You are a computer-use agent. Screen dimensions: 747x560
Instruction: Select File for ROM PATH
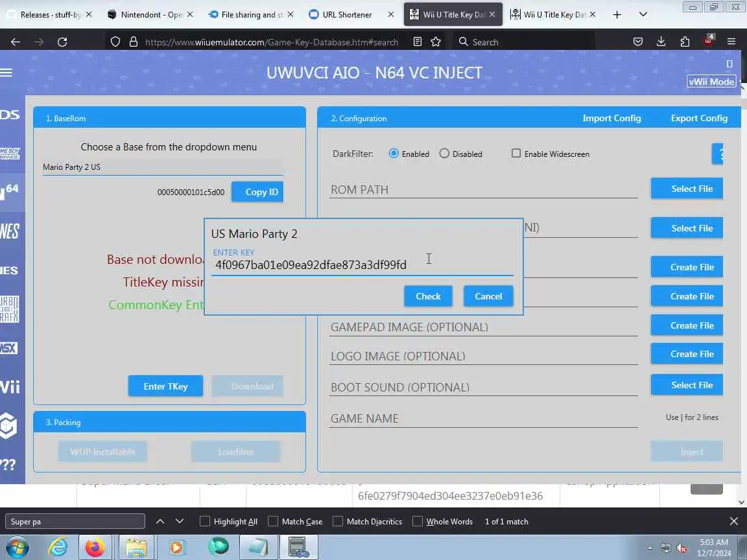[687, 189]
